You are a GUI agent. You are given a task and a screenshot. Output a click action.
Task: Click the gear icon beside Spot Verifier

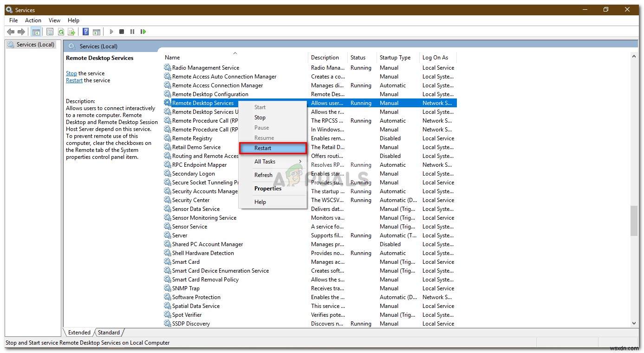(168, 315)
